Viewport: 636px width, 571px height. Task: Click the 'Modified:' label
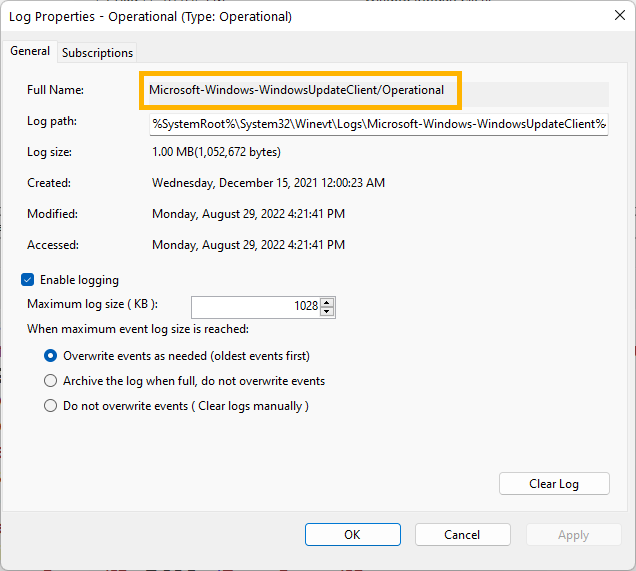coord(52,214)
